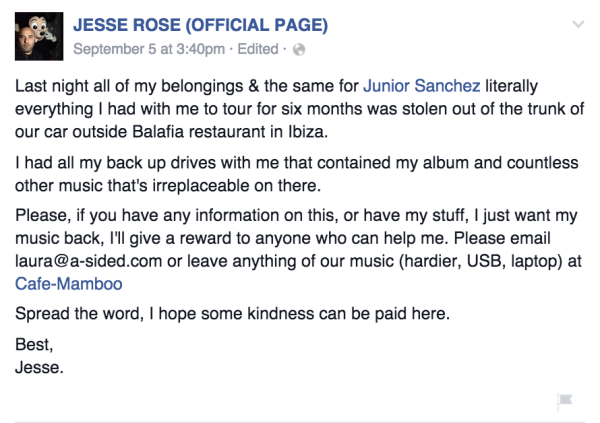This screenshot has height=423, width=600.
Task: Click the opening words 'Last night all'
Action: point(65,87)
